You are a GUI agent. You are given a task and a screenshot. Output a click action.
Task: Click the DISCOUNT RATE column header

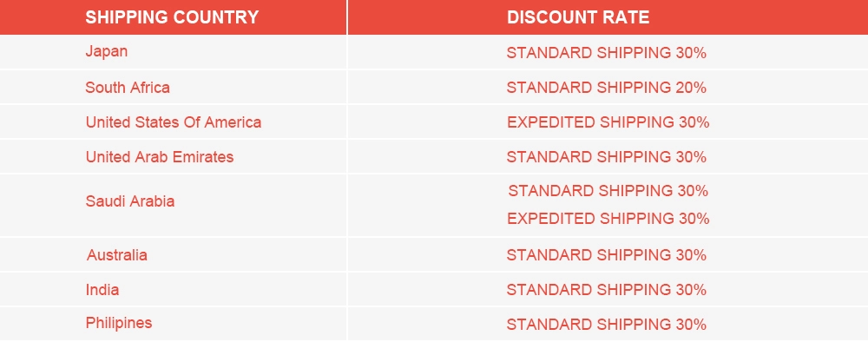(578, 17)
